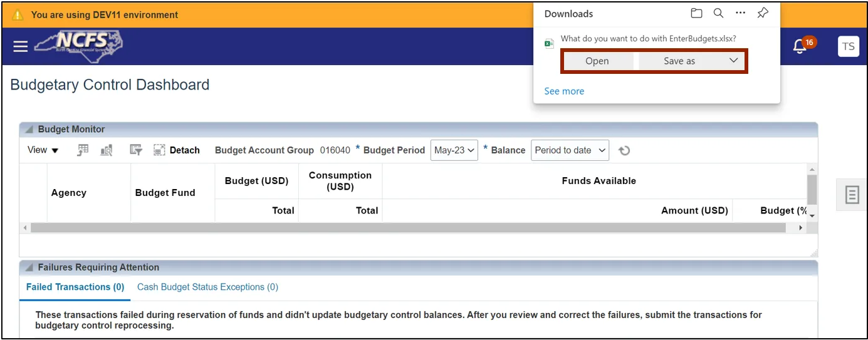Screen dimensions: 868x340
Task: Search downloads with the magnifier icon
Action: point(718,13)
